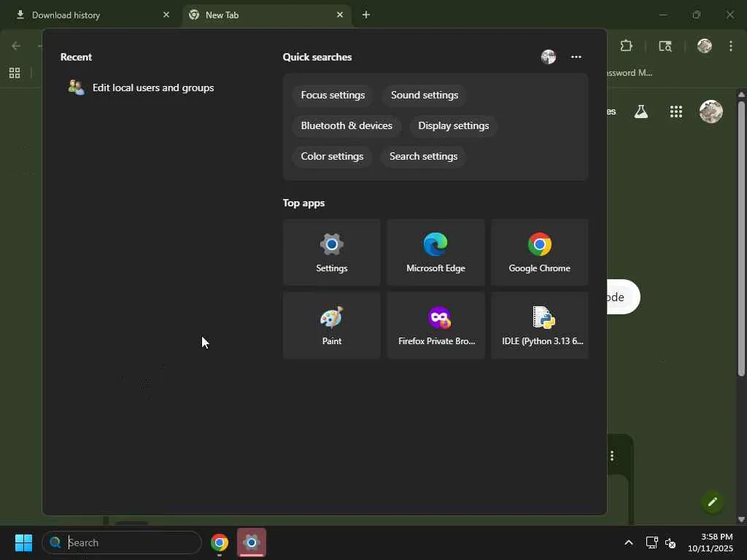Open Chrome three-dot menu
Viewport: 747px width, 560px height.
731,46
